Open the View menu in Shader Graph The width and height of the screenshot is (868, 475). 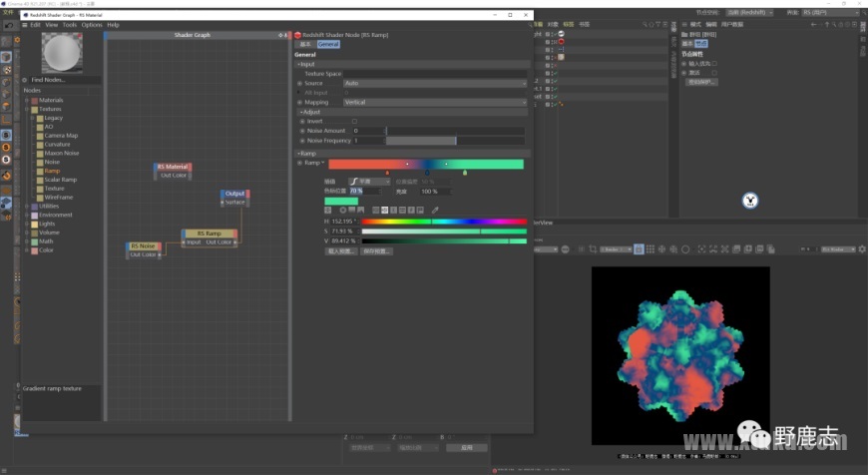point(52,25)
